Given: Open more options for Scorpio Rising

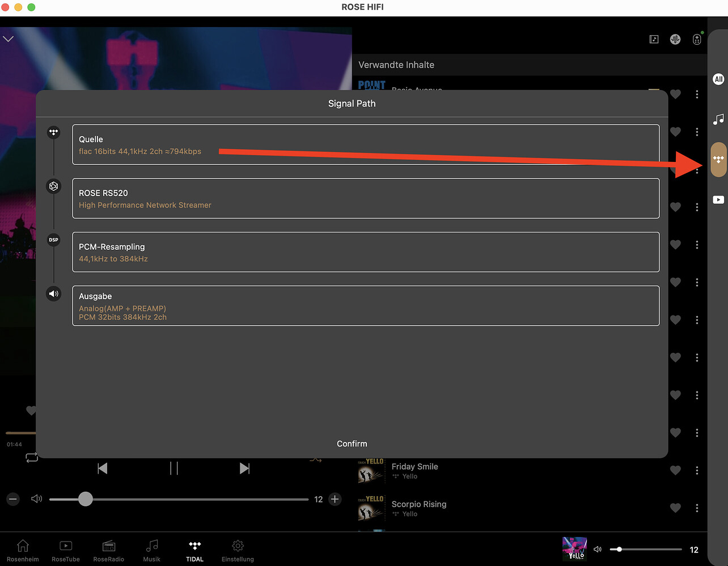Looking at the screenshot, I should 697,508.
